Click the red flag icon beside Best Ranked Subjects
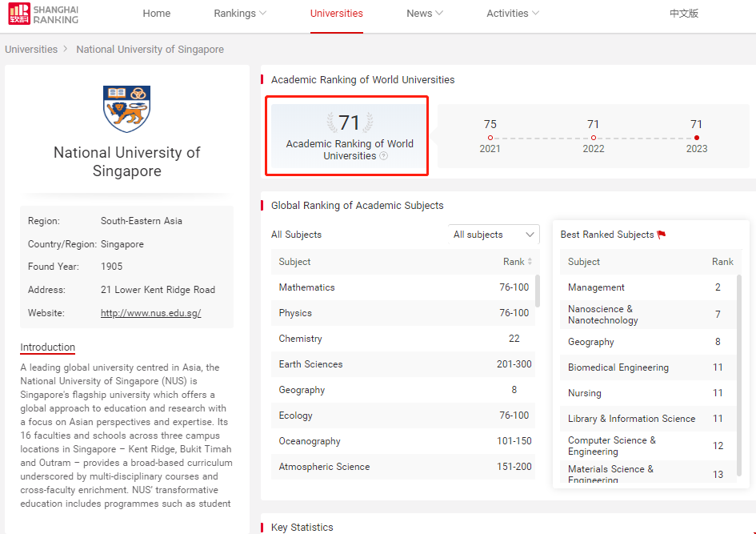 [x=661, y=235]
